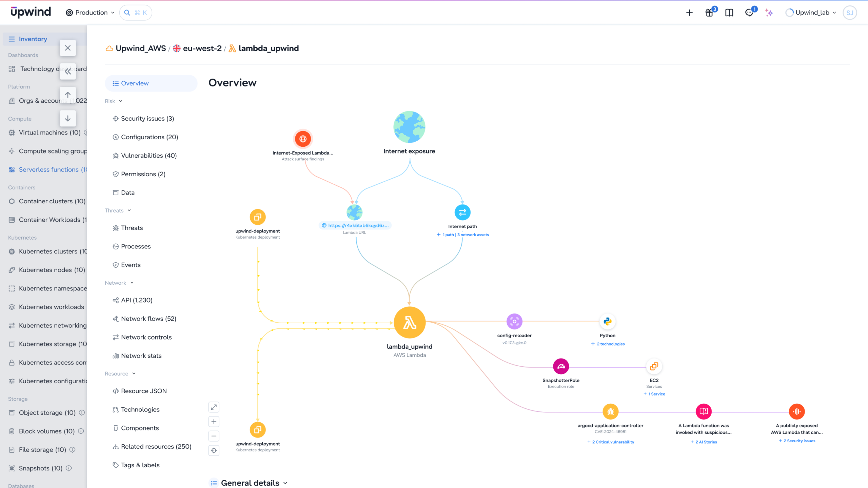Click the up arrow navigation button
This screenshot has height=488, width=868.
(68, 95)
